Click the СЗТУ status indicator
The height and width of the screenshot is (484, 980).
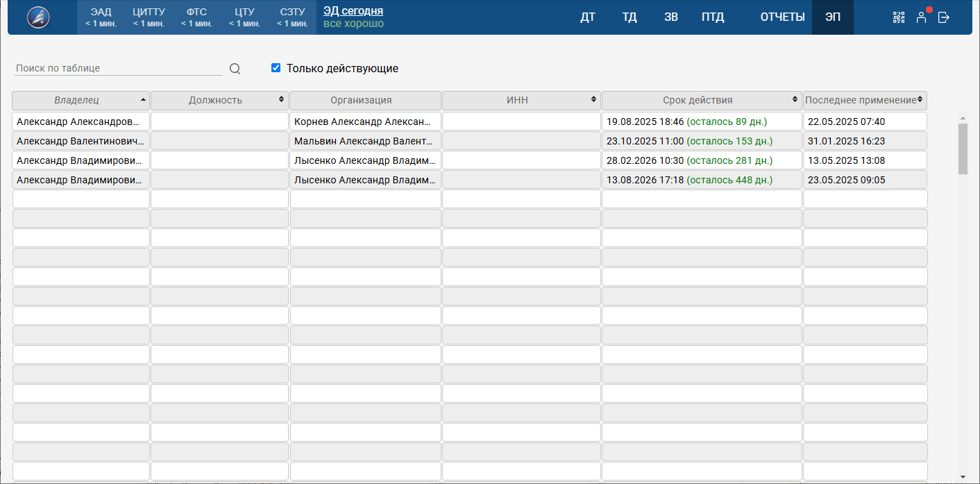[x=292, y=17]
